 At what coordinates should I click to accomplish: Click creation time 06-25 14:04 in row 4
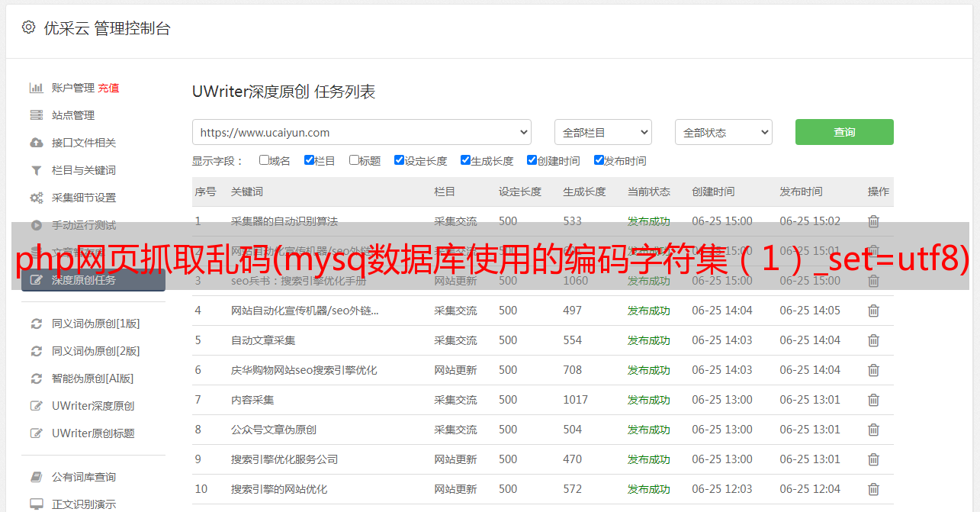722,311
